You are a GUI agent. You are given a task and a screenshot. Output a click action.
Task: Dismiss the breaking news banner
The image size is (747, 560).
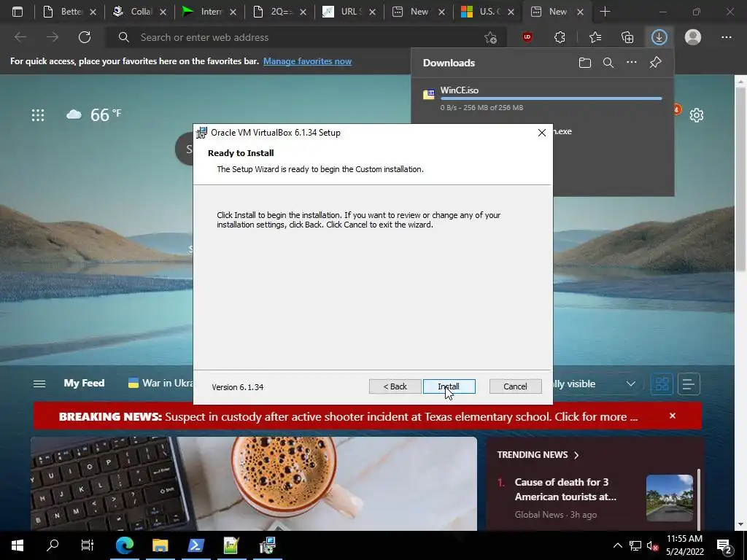[x=672, y=416]
